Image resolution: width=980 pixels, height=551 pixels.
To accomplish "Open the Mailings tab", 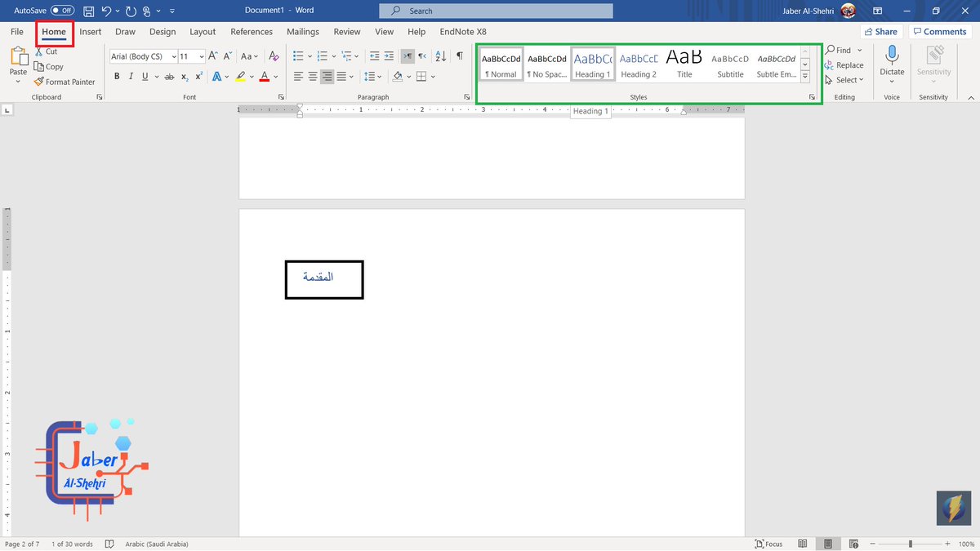I will (303, 32).
